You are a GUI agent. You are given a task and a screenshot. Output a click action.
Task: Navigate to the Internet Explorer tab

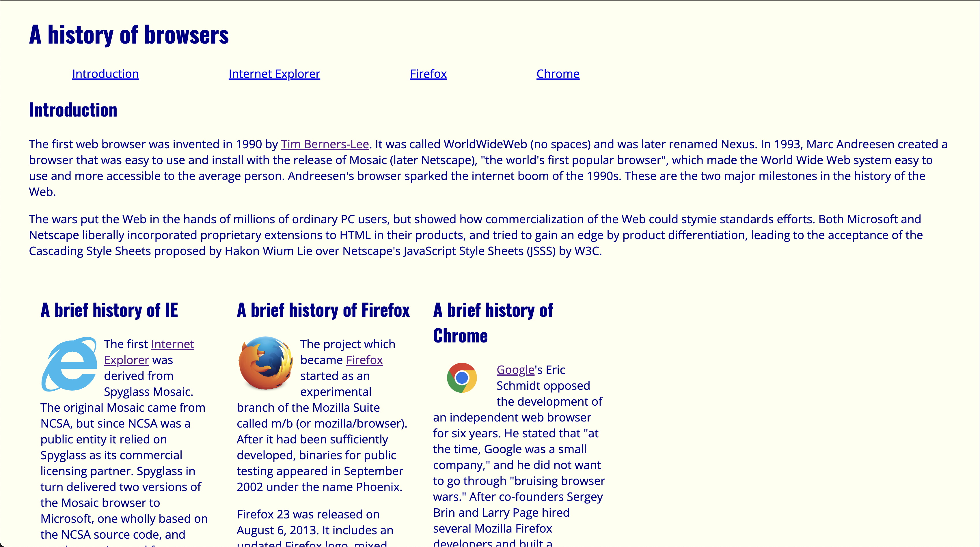pyautogui.click(x=274, y=73)
